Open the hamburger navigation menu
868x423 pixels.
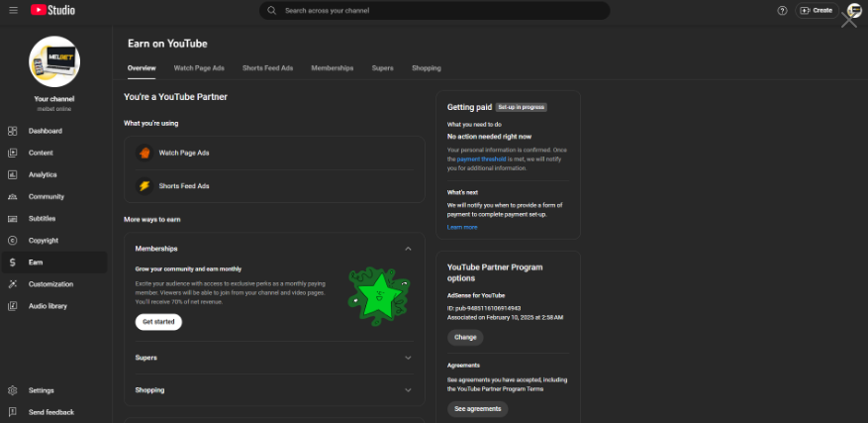[13, 11]
